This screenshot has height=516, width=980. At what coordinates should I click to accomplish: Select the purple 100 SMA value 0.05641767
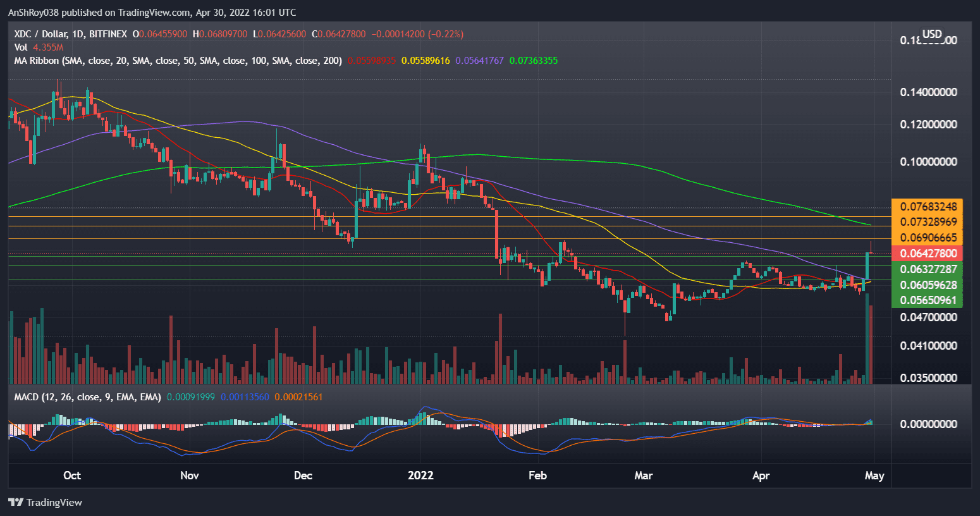479,61
